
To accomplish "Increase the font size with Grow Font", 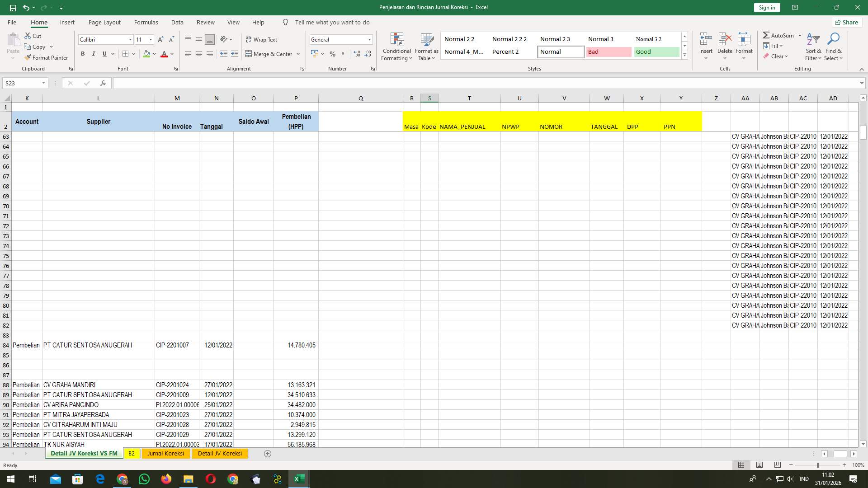I will click(x=160, y=39).
